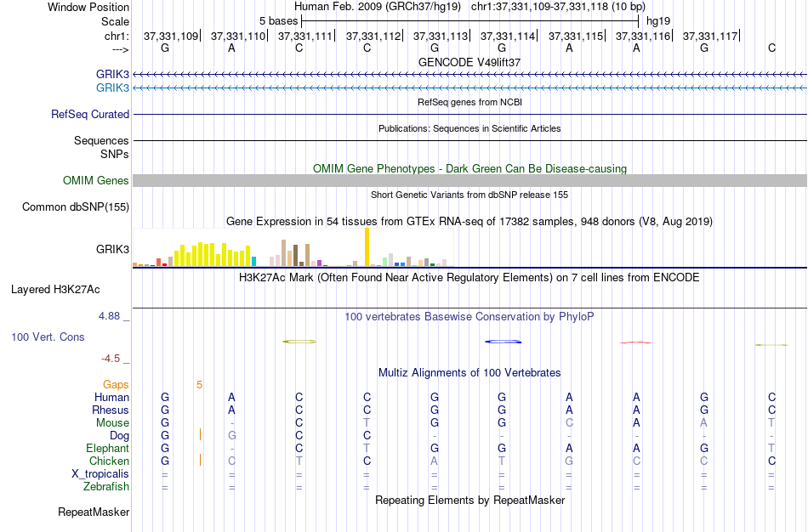Click the Short Genetic Variants dbSNP title

(x=469, y=195)
